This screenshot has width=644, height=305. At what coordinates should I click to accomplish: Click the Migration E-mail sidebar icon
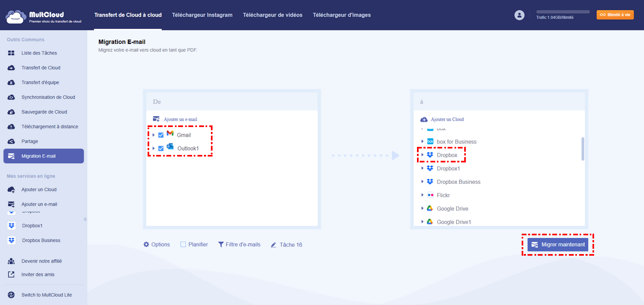coord(11,157)
